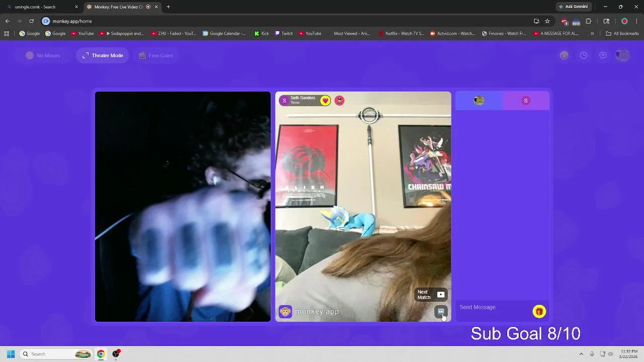
Task: Open the Fmovies bookmark
Action: 504,34
